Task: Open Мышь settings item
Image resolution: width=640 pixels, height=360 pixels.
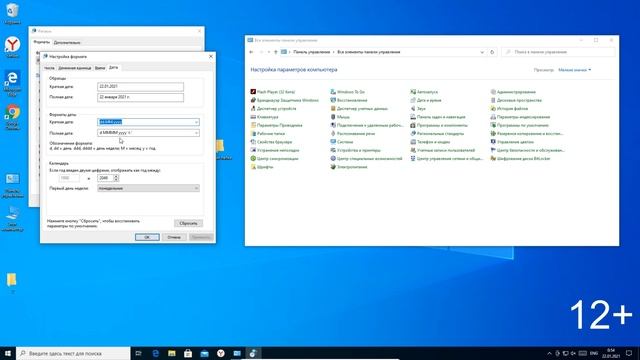Action: tap(340, 117)
